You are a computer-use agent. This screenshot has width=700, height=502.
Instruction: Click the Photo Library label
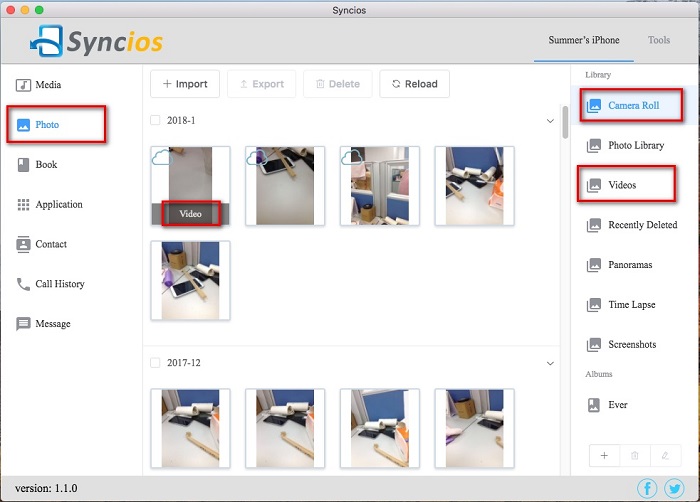point(636,146)
